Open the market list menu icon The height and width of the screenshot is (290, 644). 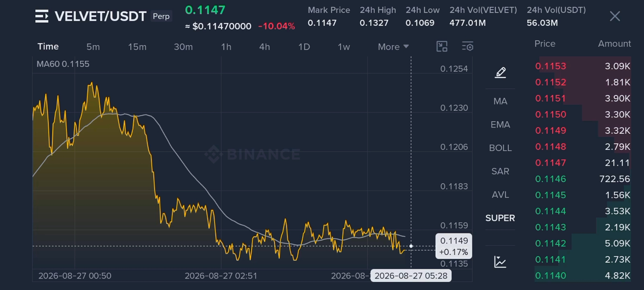click(42, 16)
